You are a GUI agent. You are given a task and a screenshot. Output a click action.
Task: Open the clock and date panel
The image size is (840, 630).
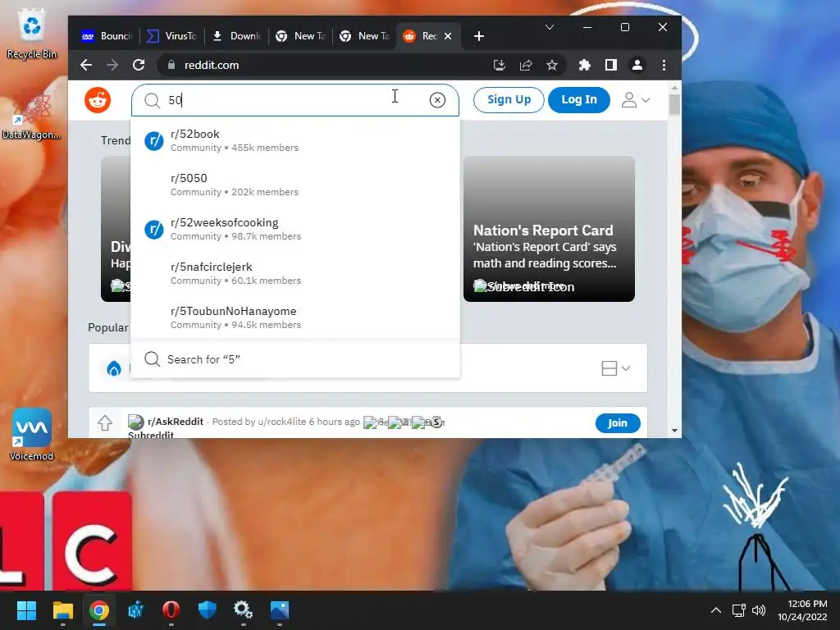[x=802, y=610]
